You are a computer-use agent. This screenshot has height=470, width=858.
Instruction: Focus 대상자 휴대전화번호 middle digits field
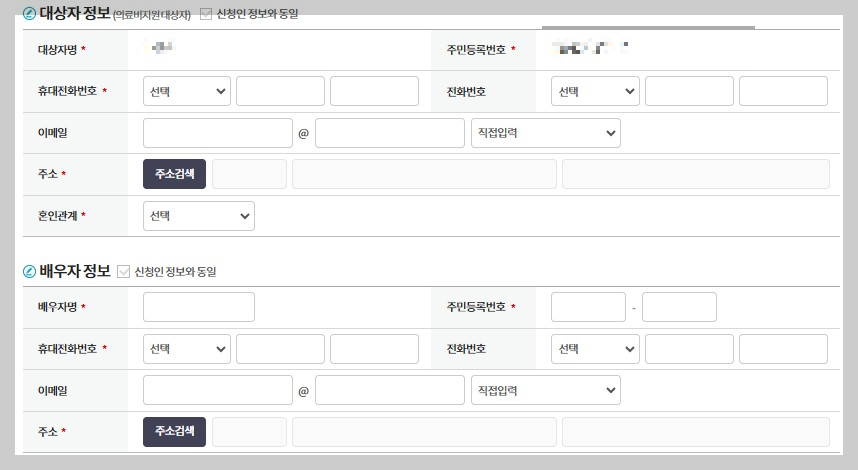(280, 91)
